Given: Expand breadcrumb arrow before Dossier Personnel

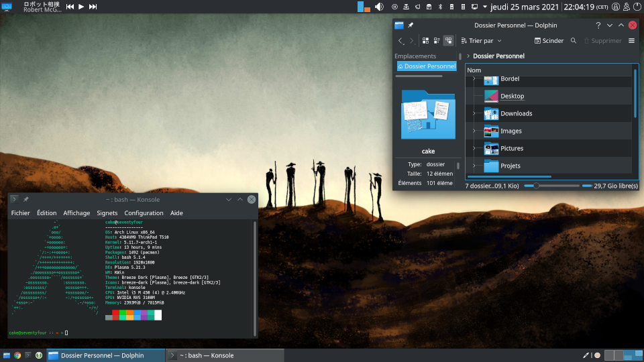Looking at the screenshot, I should coord(468,56).
